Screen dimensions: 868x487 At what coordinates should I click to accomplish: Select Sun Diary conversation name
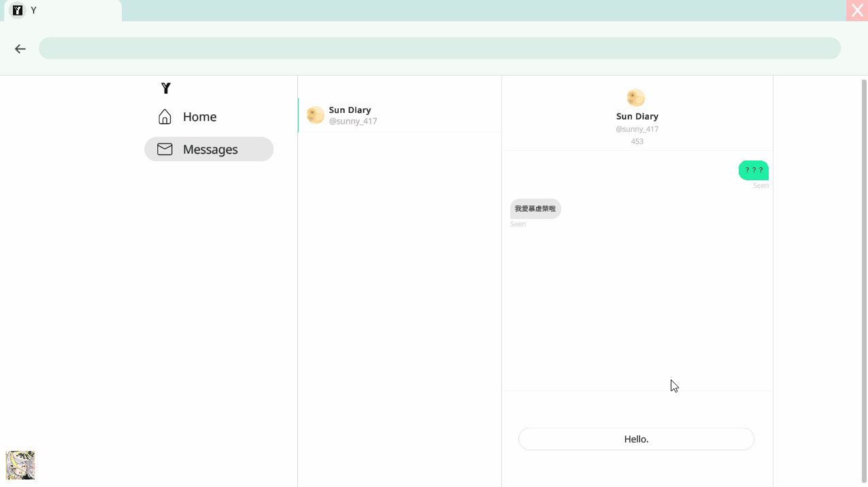pyautogui.click(x=350, y=110)
